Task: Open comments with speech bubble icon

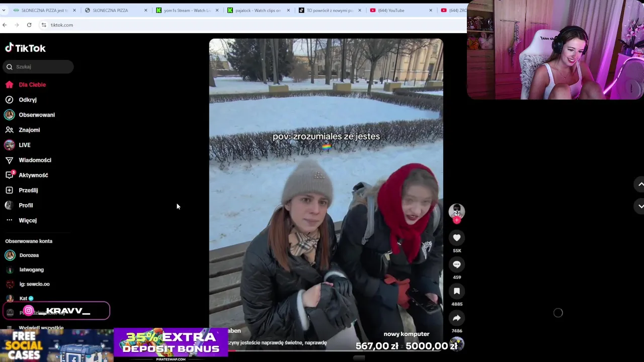Action: pos(457,264)
